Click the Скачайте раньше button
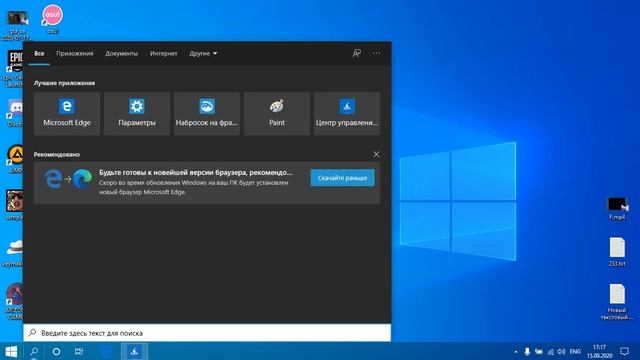Screen dimensions: 640x360 click(342, 178)
